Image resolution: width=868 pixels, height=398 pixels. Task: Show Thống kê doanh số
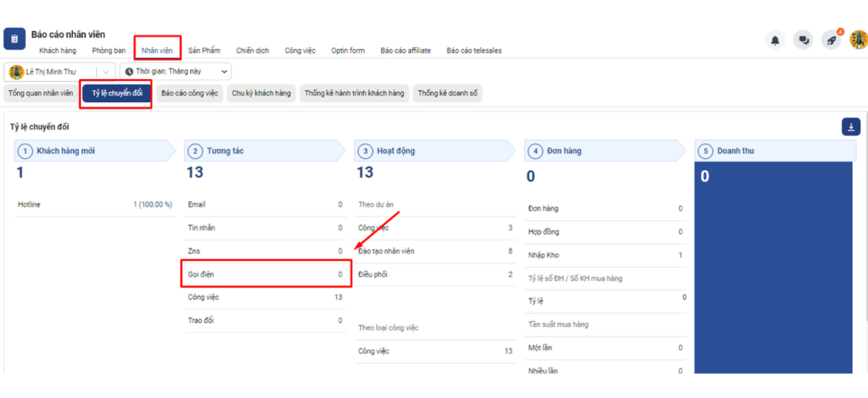point(448,93)
